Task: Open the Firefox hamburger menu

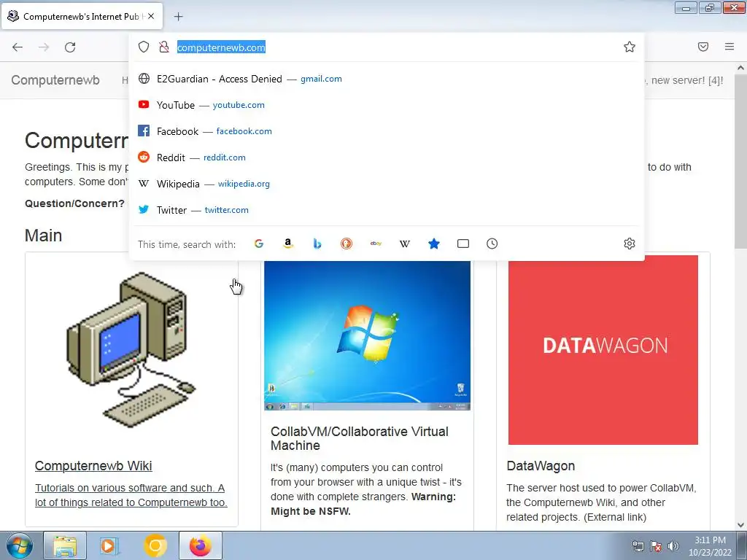Action: tap(729, 47)
